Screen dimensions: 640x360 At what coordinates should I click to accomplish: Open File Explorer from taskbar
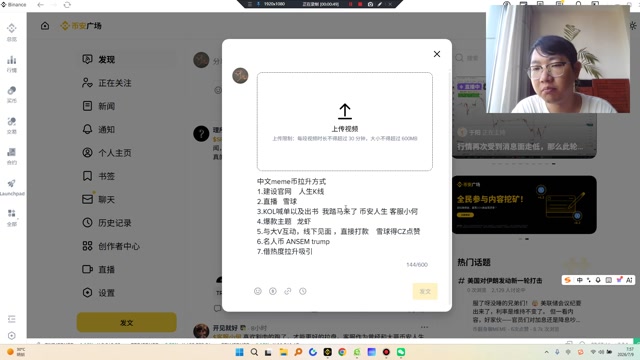[283, 352]
